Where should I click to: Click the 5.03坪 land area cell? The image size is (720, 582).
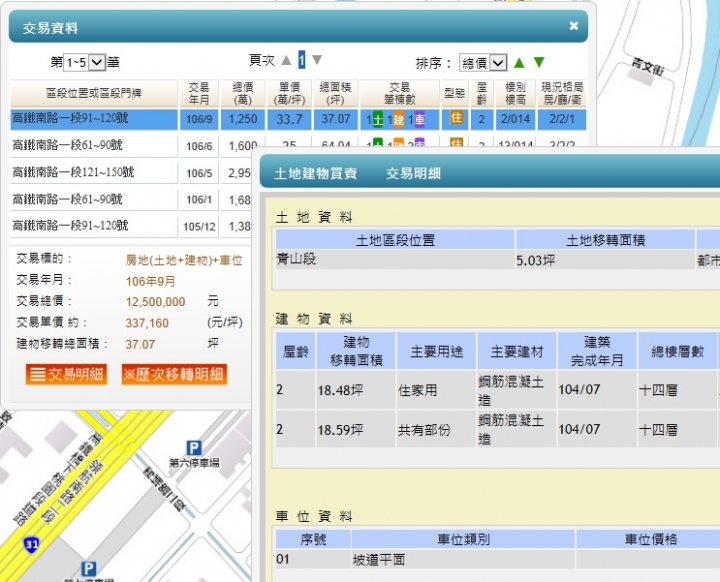click(605, 260)
